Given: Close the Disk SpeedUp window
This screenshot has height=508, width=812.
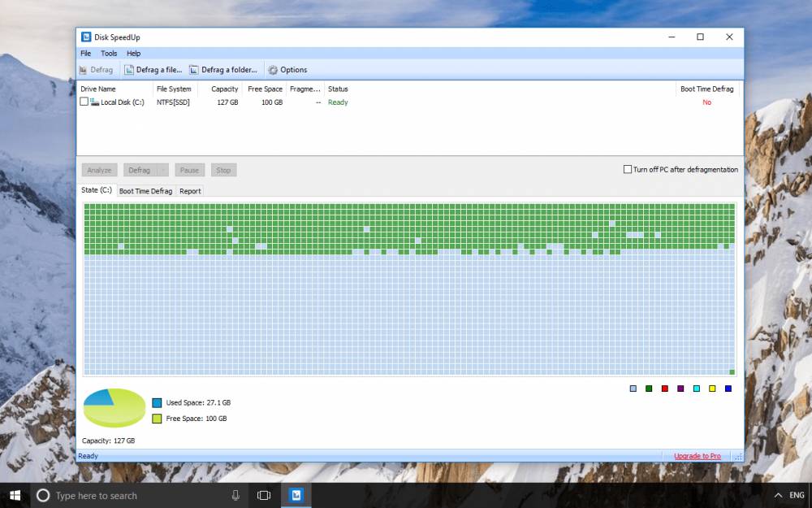Looking at the screenshot, I should (x=729, y=37).
